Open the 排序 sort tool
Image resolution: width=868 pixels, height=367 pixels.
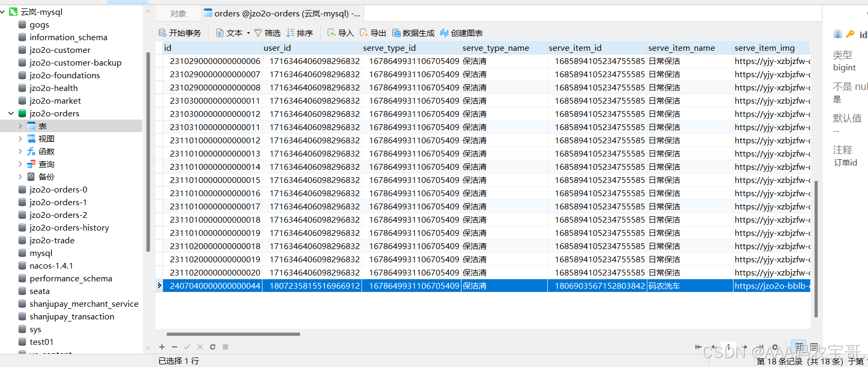[300, 33]
